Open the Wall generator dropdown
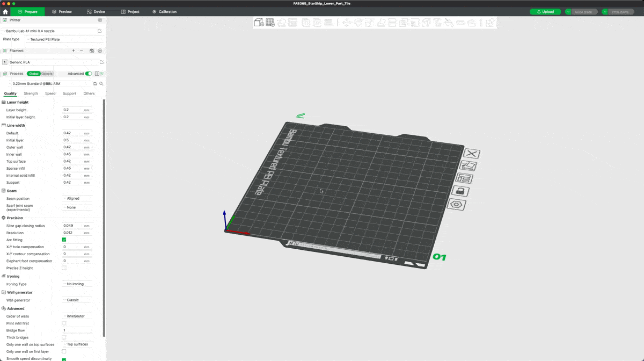Image resolution: width=644 pixels, height=361 pixels. pos(77,300)
